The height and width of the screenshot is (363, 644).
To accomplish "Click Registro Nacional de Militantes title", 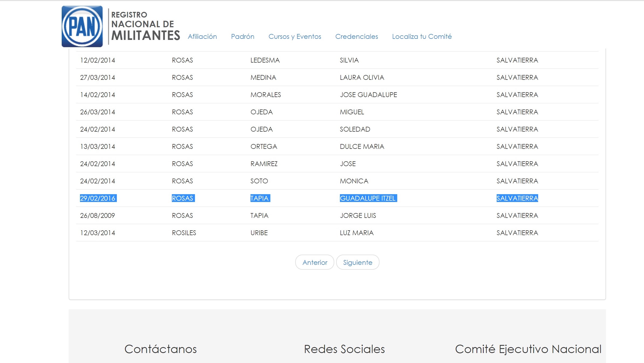I will [145, 26].
